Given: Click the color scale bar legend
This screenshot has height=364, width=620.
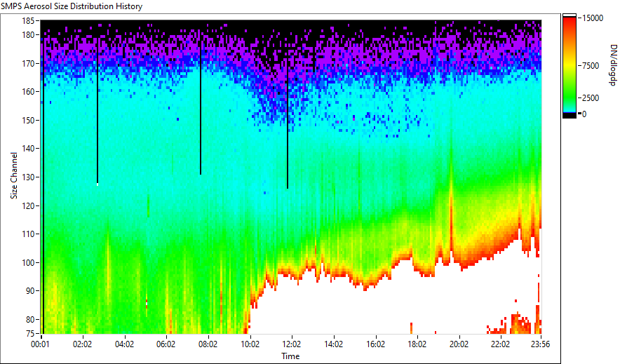Looking at the screenshot, I should (x=570, y=66).
